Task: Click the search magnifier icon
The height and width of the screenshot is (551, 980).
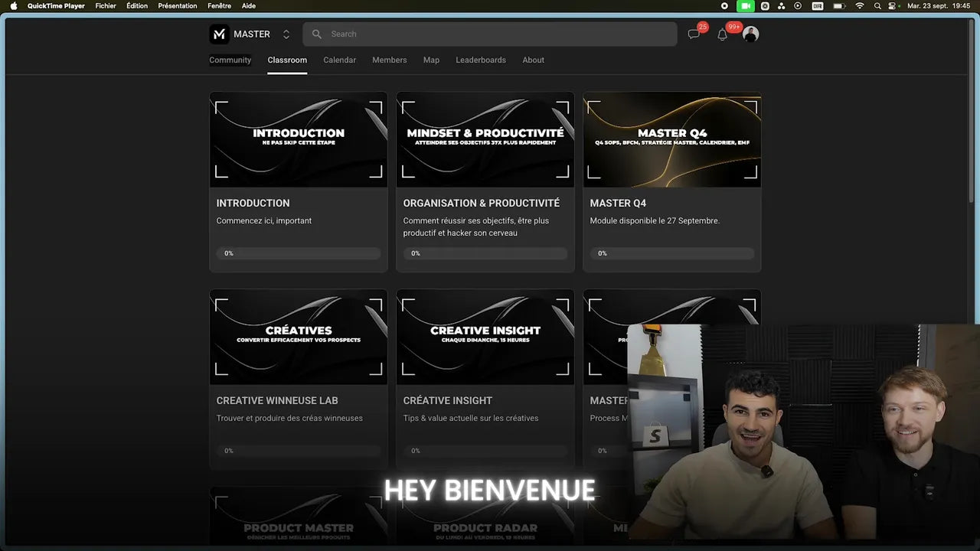Action: [317, 34]
